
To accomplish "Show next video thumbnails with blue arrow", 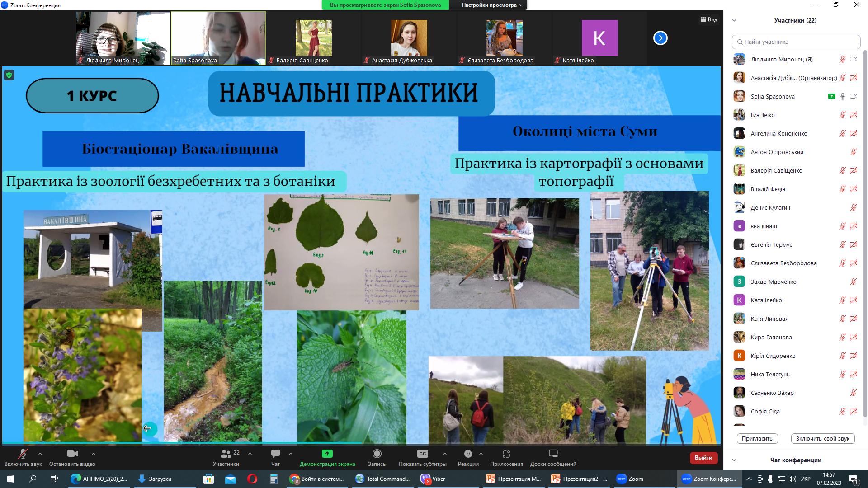I will (660, 38).
